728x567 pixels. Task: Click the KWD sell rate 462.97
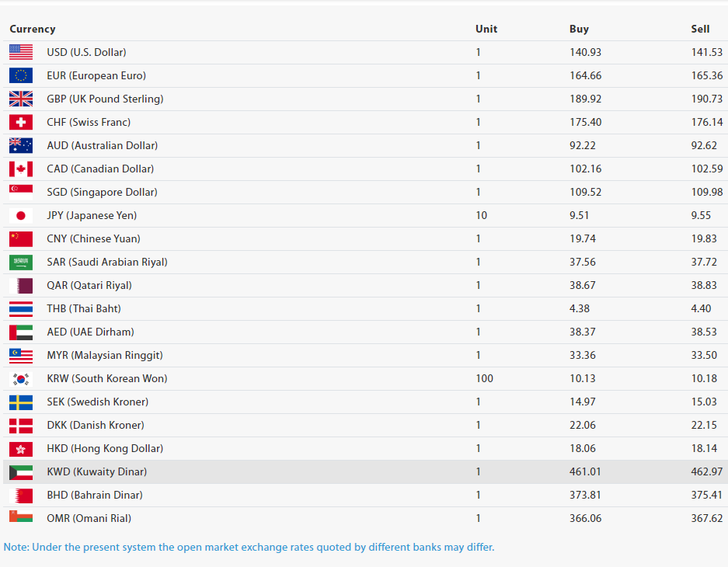706,471
